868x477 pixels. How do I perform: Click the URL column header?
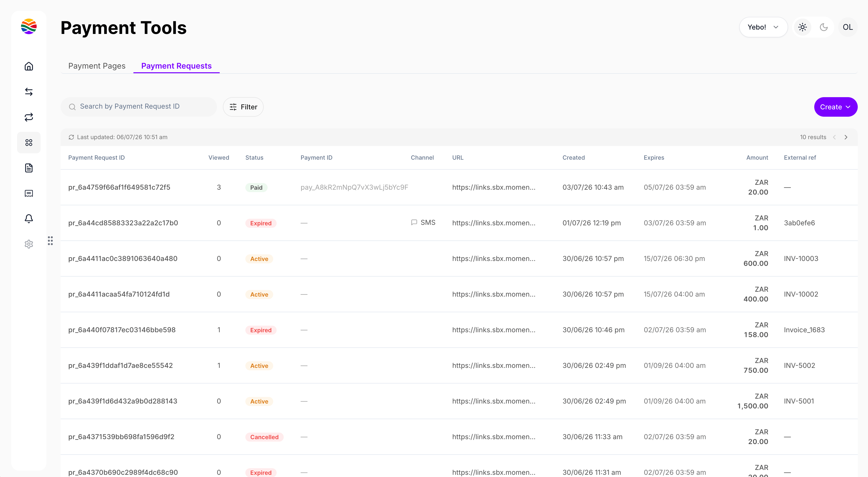coord(458,157)
